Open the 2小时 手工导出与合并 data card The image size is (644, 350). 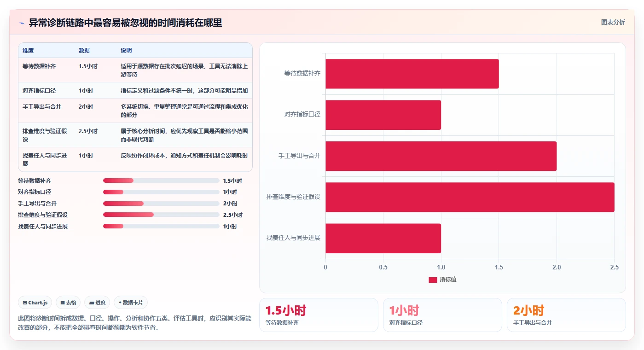click(x=566, y=315)
